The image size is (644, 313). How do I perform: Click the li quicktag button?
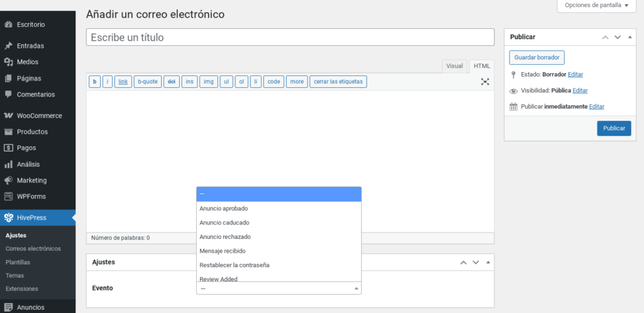tap(255, 82)
